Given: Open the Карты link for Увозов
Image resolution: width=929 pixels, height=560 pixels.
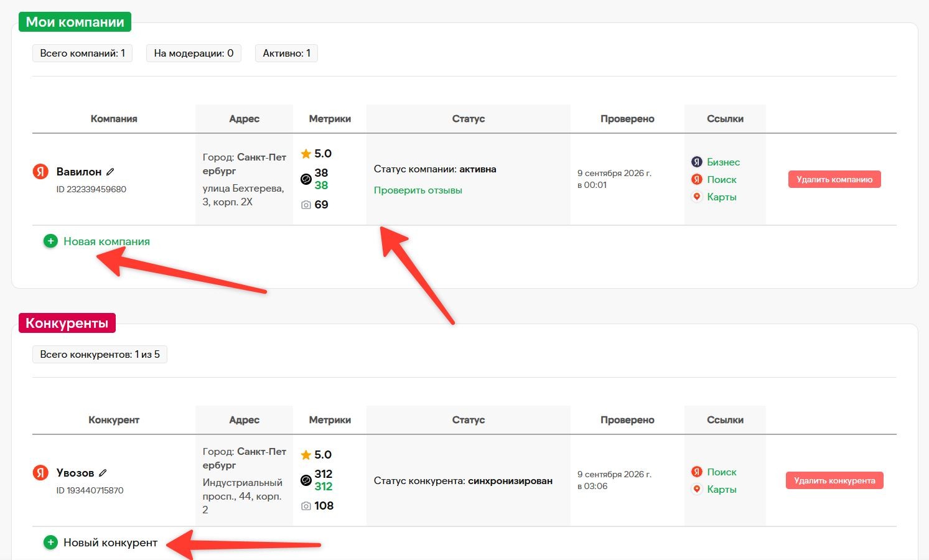Looking at the screenshot, I should point(722,489).
